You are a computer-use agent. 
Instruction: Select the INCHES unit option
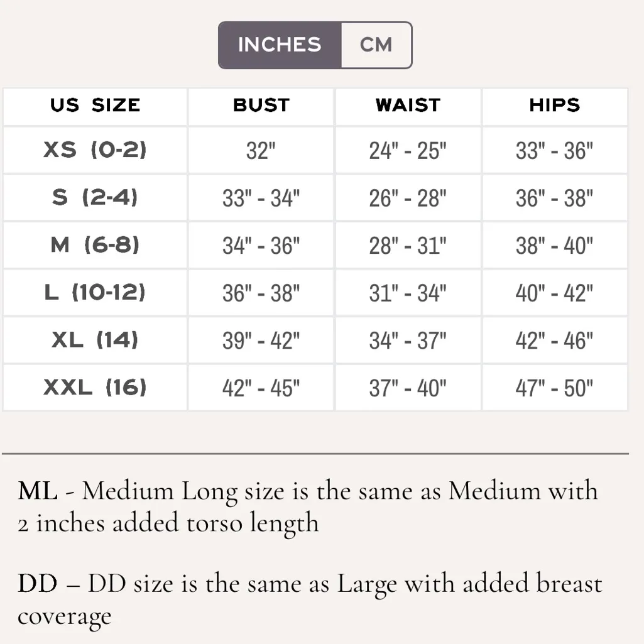tap(280, 45)
